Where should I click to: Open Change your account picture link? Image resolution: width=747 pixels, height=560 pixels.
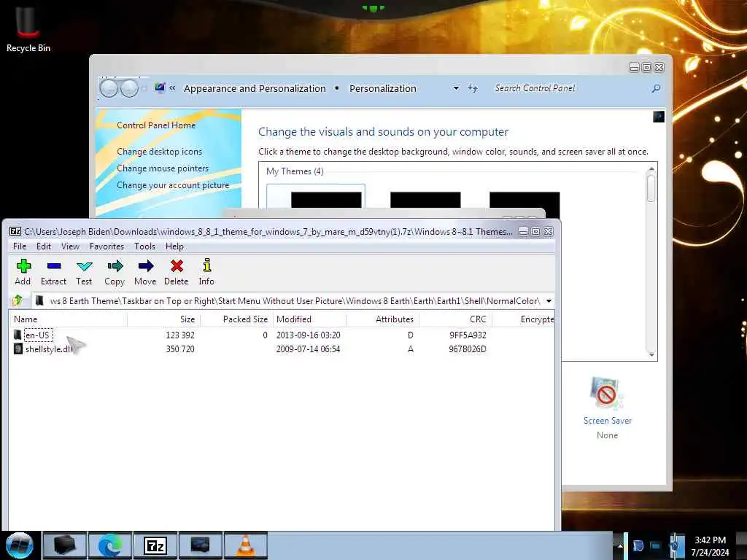point(173,185)
